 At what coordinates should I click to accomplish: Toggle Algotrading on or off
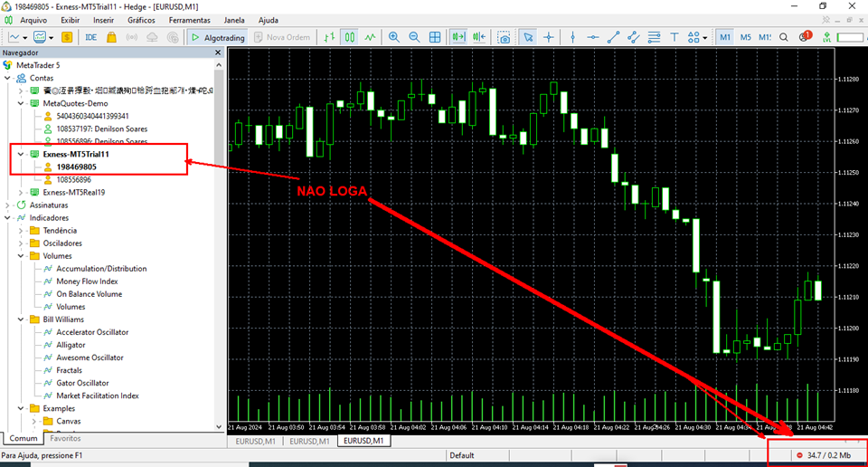pos(218,37)
